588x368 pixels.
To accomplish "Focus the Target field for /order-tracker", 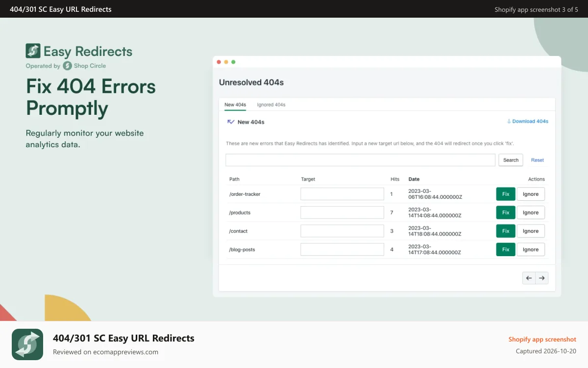I will click(x=342, y=194).
